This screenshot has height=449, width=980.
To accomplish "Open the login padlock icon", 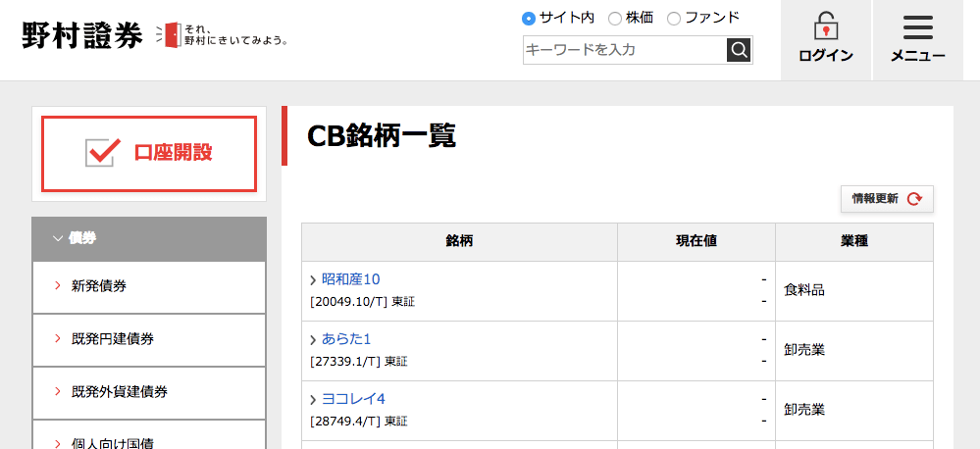I will (826, 25).
